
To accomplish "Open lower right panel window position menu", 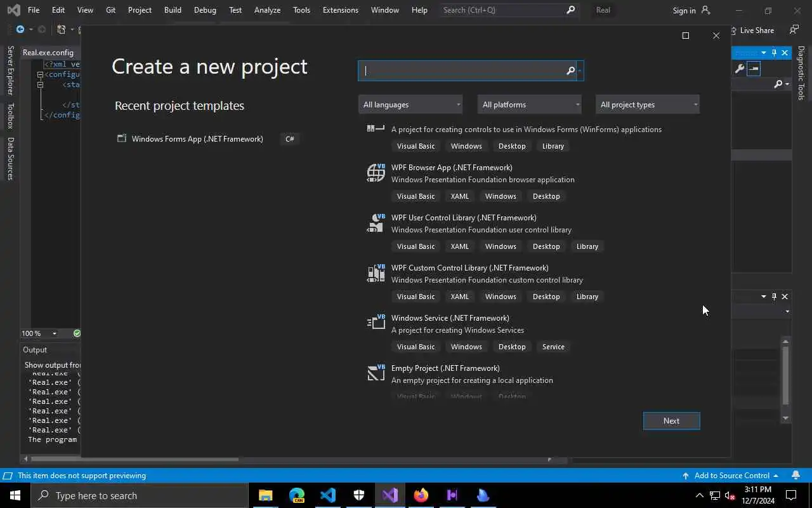I will point(763,297).
